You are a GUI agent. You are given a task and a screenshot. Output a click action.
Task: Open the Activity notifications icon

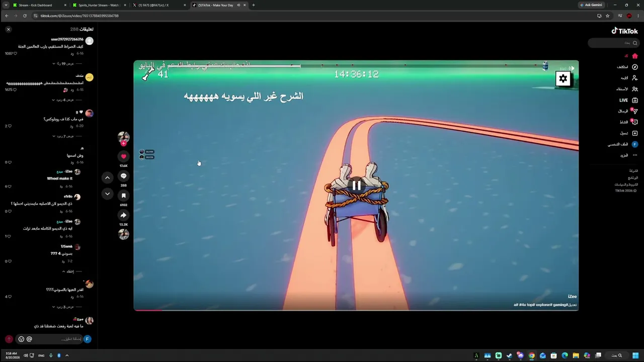[634, 122]
